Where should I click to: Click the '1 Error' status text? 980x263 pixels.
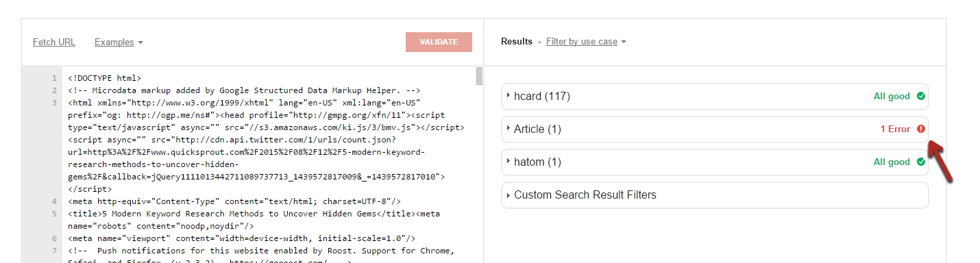pos(895,129)
